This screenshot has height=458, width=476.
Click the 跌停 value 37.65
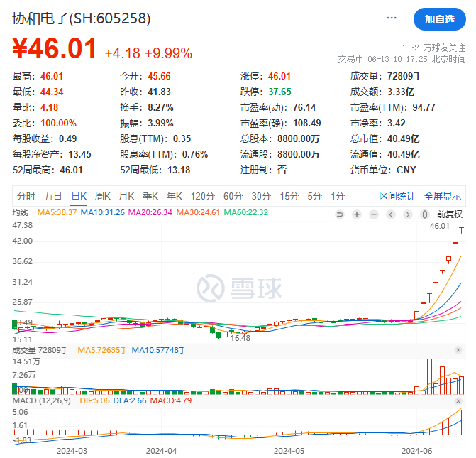[x=279, y=92]
